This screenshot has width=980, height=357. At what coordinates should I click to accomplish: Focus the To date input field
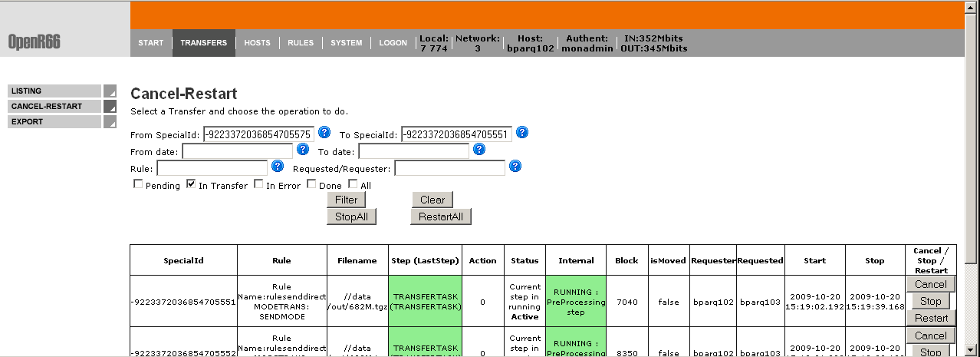click(x=414, y=151)
